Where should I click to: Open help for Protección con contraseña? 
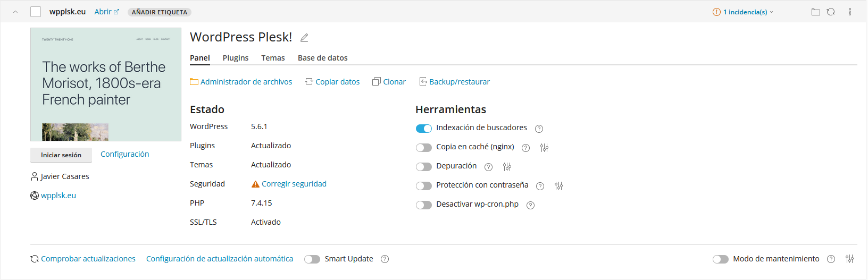coord(540,186)
